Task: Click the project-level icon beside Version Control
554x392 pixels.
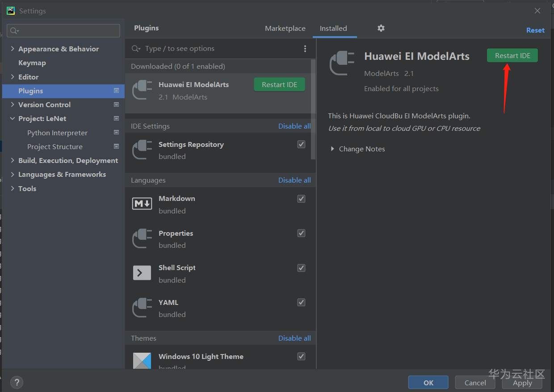Action: tap(117, 104)
